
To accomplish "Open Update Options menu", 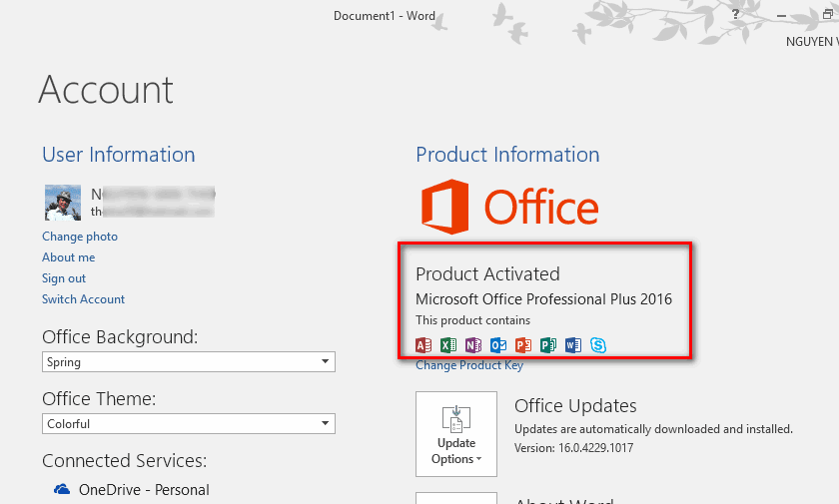I will [x=456, y=434].
